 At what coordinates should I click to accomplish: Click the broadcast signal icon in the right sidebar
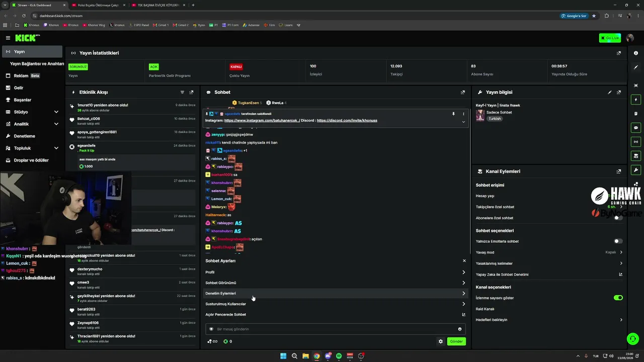(636, 142)
